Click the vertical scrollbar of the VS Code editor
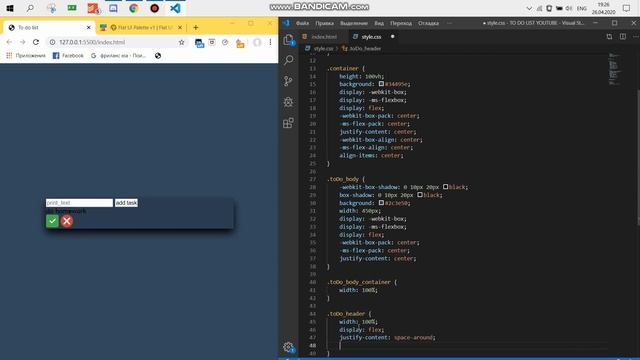This screenshot has width=640, height=360. pyautogui.click(x=638, y=157)
